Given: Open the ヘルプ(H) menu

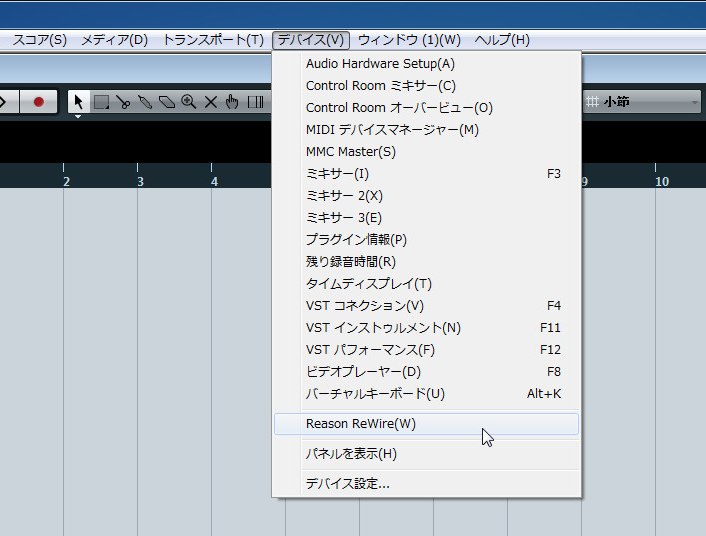Looking at the screenshot, I should 502,40.
